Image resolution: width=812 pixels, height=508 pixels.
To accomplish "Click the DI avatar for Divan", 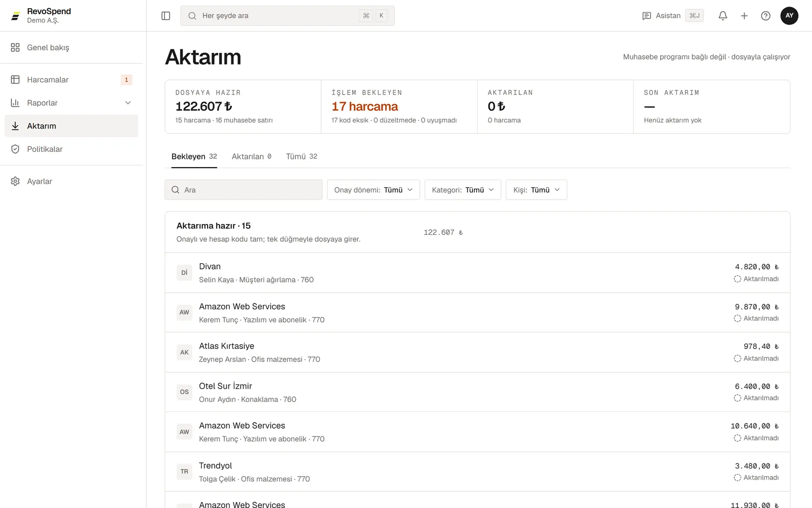I will (184, 273).
